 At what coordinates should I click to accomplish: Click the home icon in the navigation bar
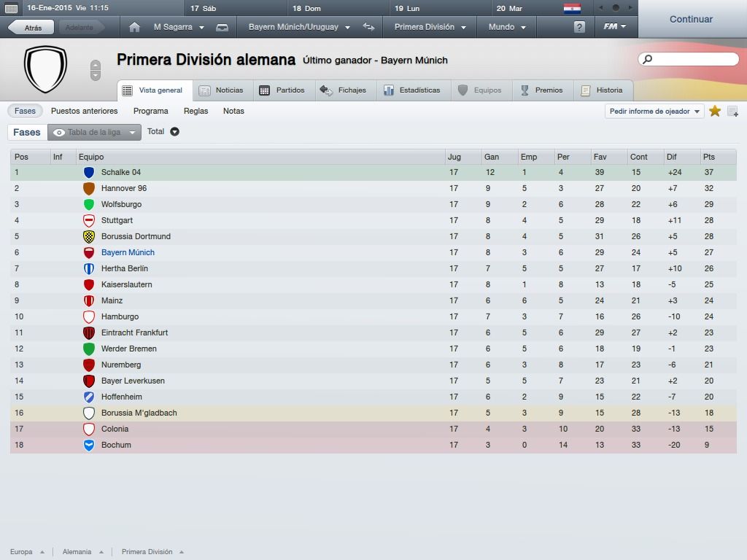tap(134, 27)
